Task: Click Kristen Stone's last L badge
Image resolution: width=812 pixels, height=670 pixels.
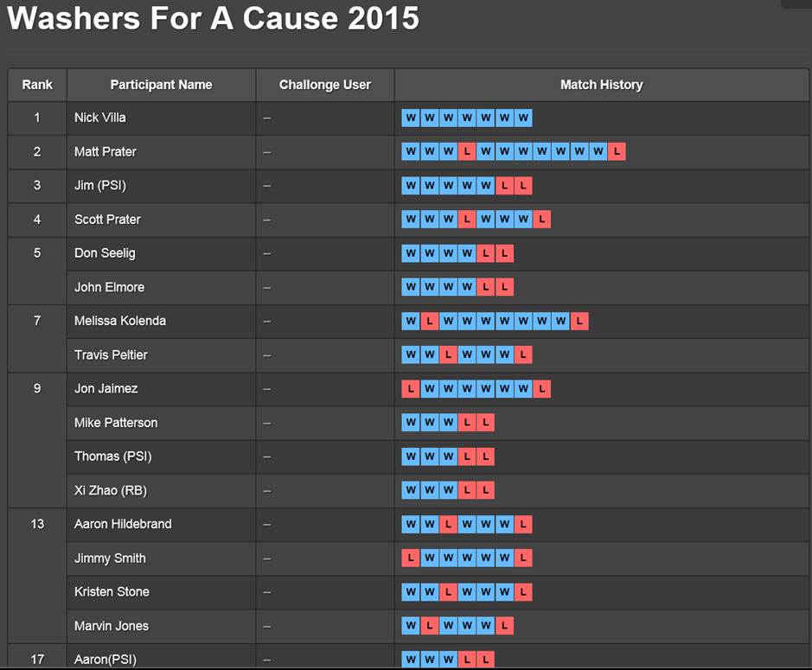Action: [x=523, y=592]
